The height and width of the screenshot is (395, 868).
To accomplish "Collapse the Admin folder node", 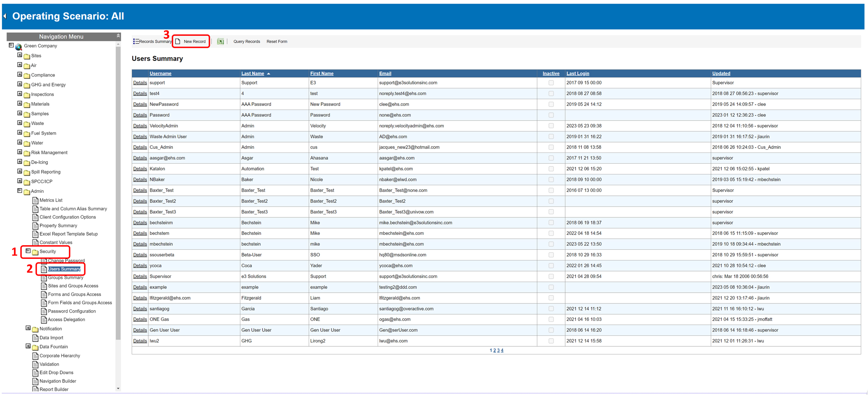I will point(20,190).
